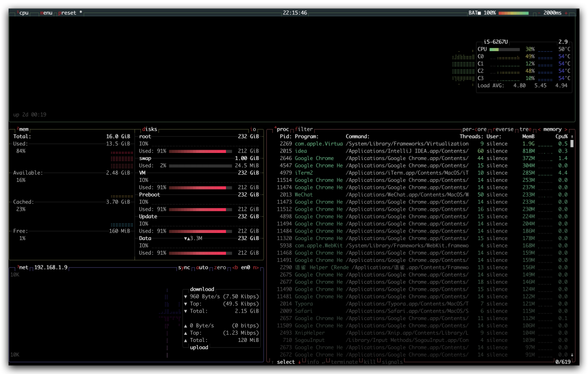Screen dimensions: 588x374
Task: Click the Data disk entry
Action: click(145, 238)
